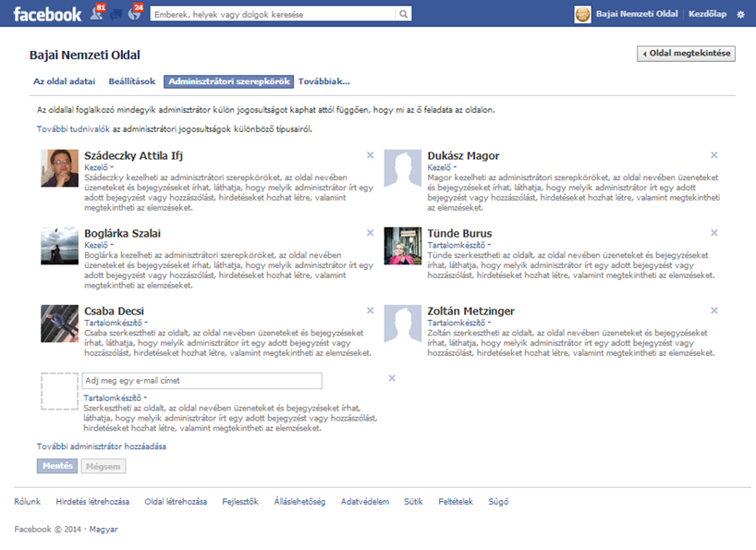Click Dukász Magor's placeholder avatar
Viewport: 756px width, 550px height.
click(403, 168)
